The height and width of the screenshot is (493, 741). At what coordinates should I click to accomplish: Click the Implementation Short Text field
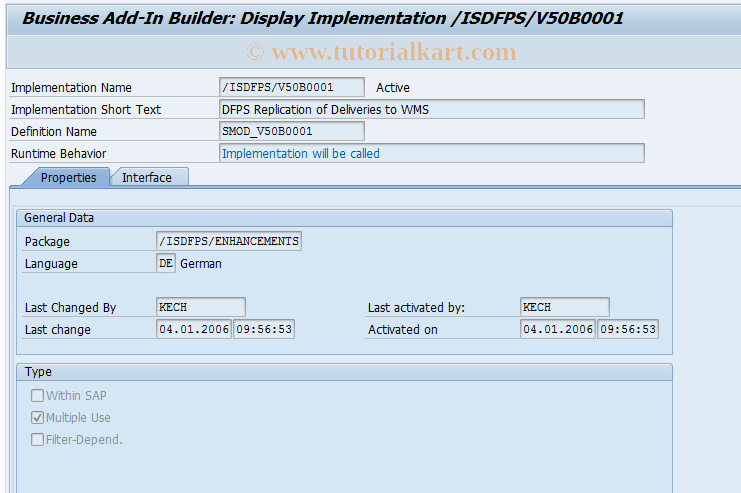click(x=431, y=109)
